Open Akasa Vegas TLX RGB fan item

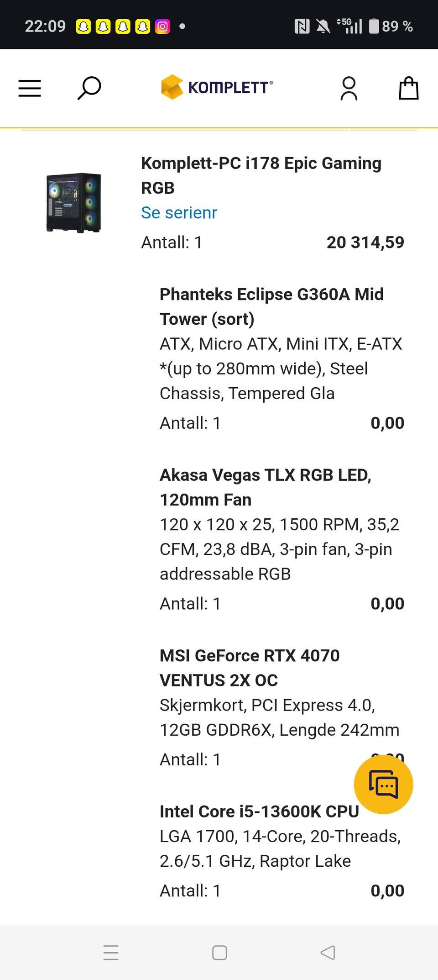tap(266, 487)
